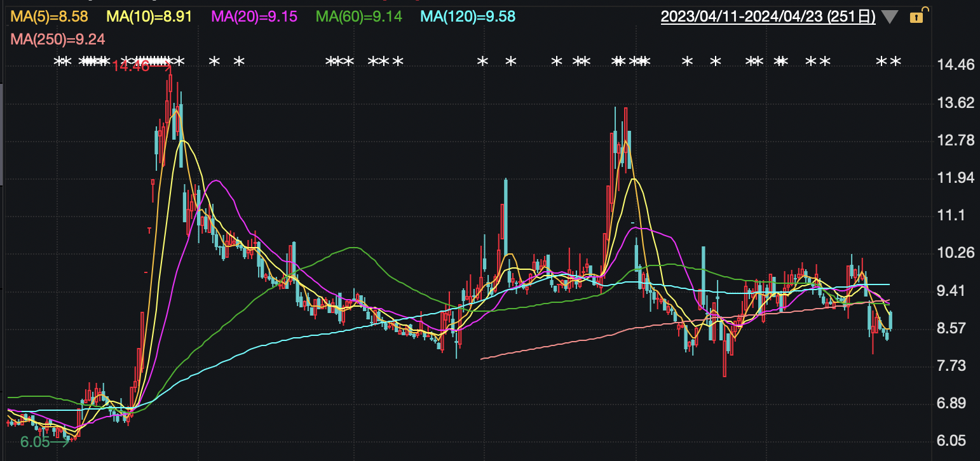
Task: Click the 12.78 price axis label
Action: tap(955, 140)
